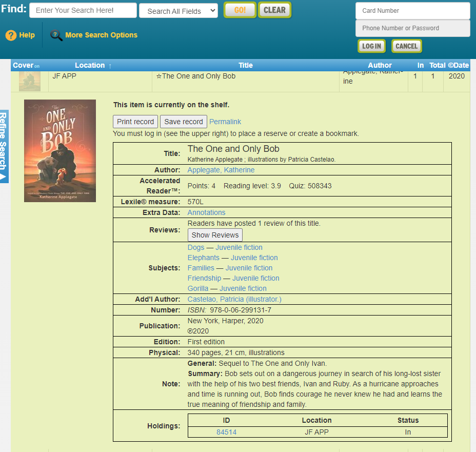Click the Show Reviews button
The image size is (476, 452).
pyautogui.click(x=215, y=235)
